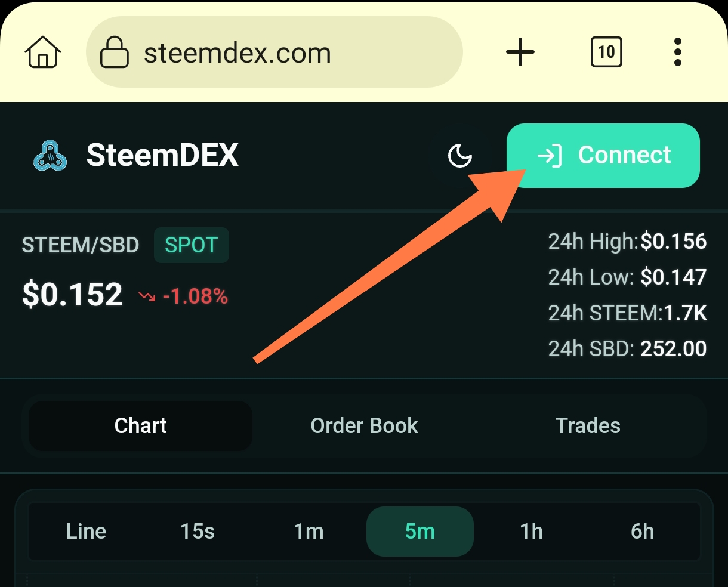Open the Trades tab
Screen dimensions: 728x587
tap(588, 426)
